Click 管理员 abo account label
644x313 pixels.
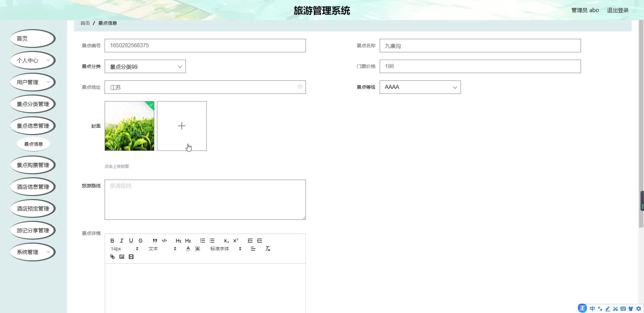click(x=585, y=10)
